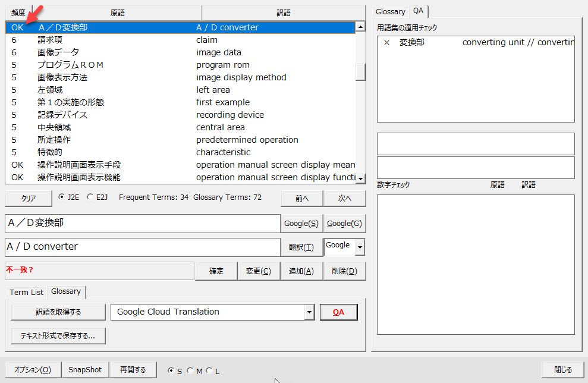Choose the M size radio option

click(190, 371)
